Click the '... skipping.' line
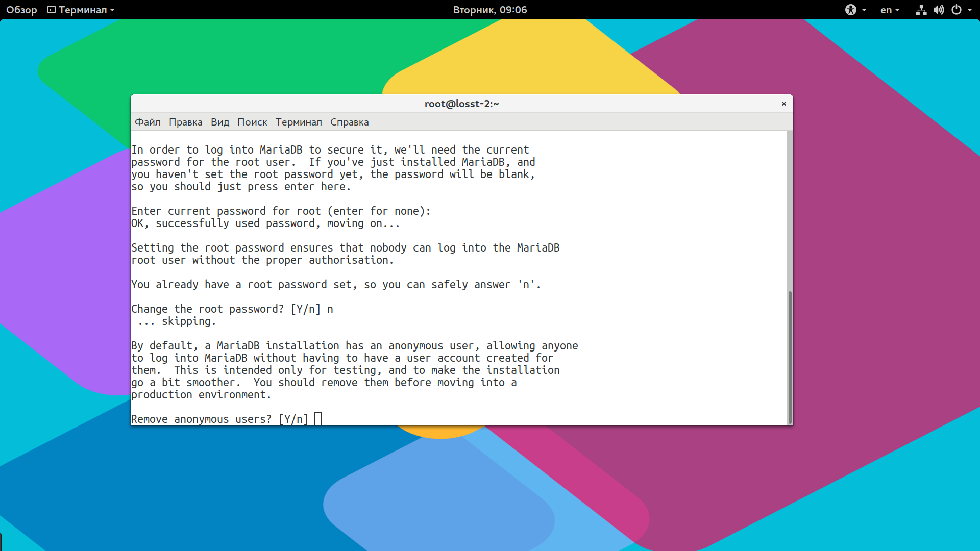This screenshot has height=551, width=980. click(177, 321)
